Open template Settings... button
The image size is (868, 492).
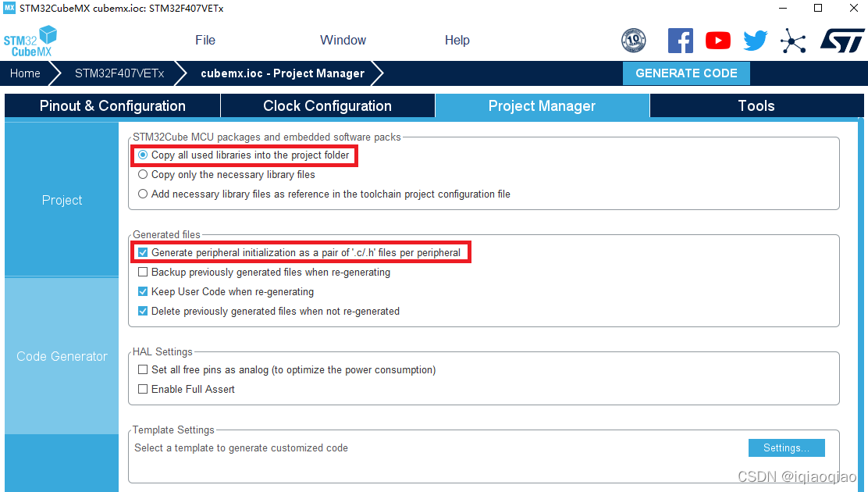click(787, 447)
